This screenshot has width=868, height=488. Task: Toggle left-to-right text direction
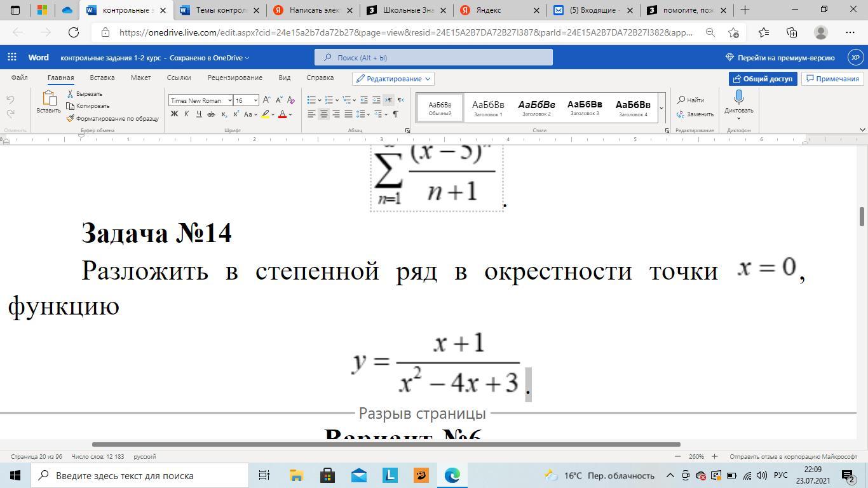click(x=388, y=100)
